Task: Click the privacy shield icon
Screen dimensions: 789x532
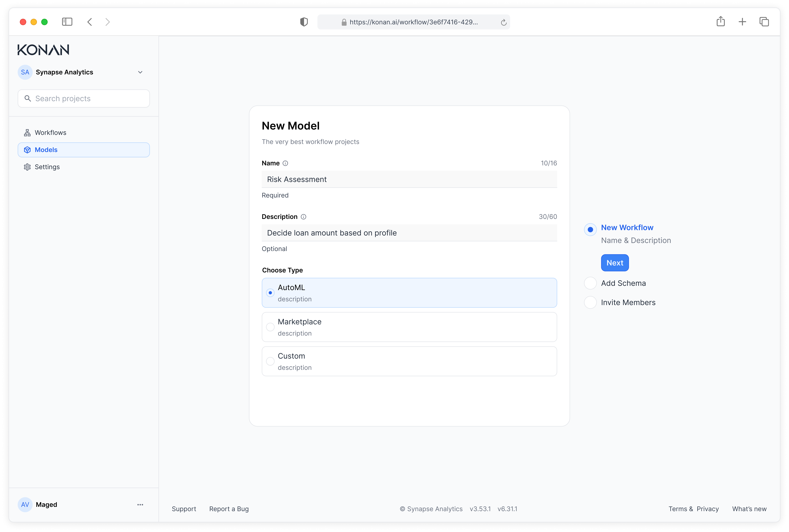Action: click(x=304, y=22)
